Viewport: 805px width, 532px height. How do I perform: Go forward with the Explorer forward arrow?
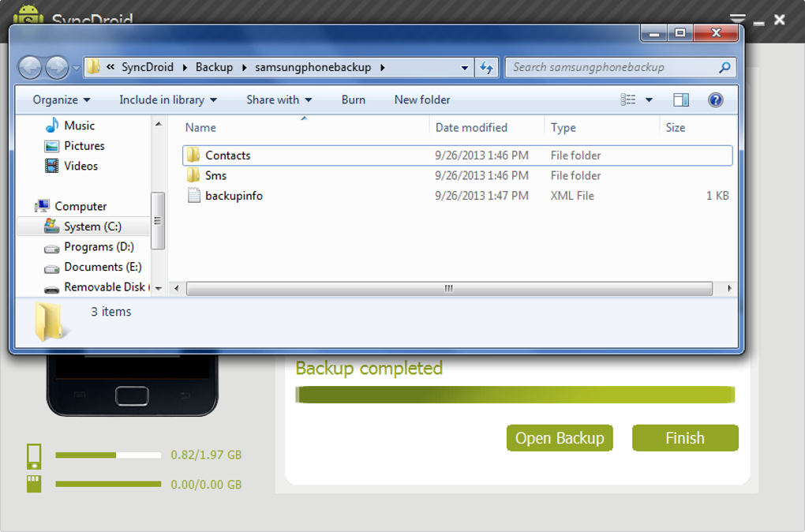coord(57,67)
